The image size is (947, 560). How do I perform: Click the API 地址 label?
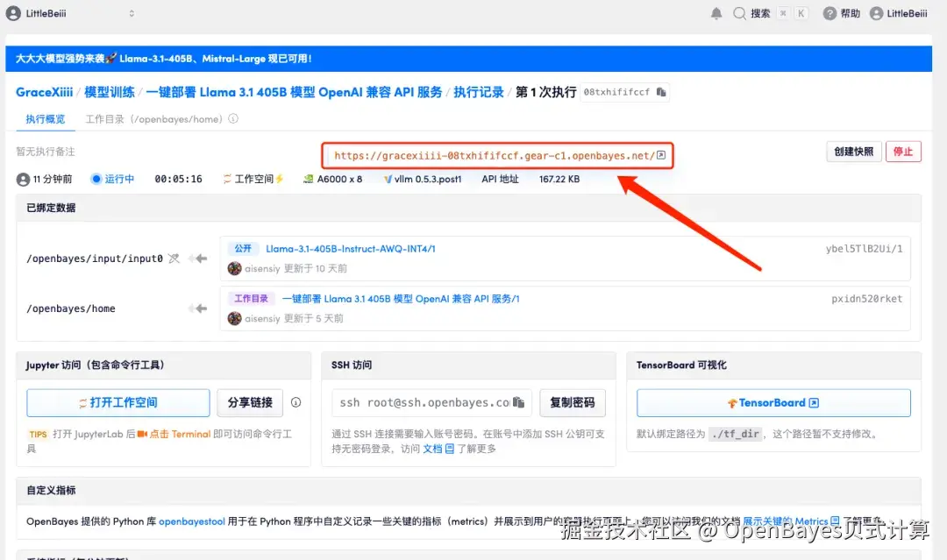500,180
